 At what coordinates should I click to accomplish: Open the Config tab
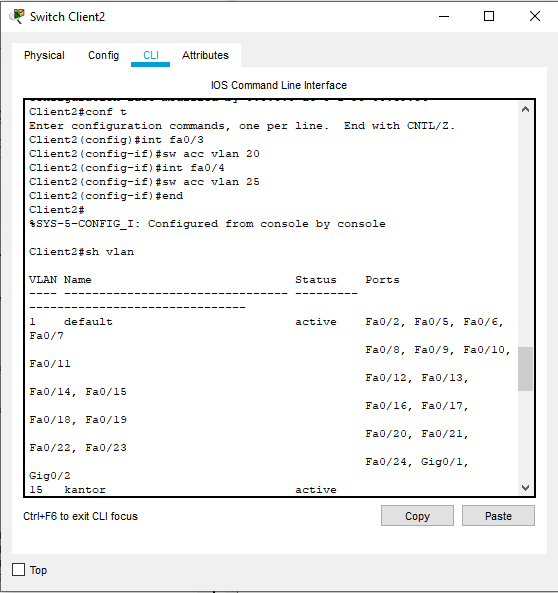click(103, 55)
